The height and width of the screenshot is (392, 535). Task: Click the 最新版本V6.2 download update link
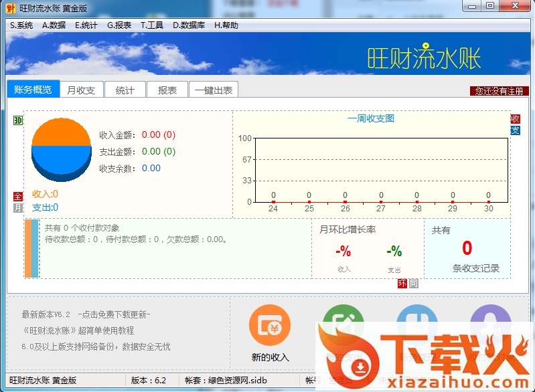click(86, 314)
